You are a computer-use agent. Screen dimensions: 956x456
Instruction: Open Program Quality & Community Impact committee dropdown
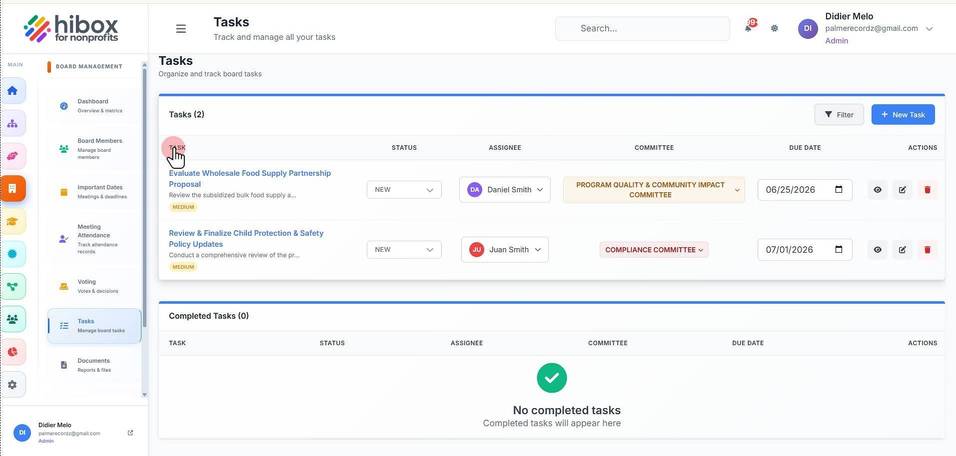[654, 190]
